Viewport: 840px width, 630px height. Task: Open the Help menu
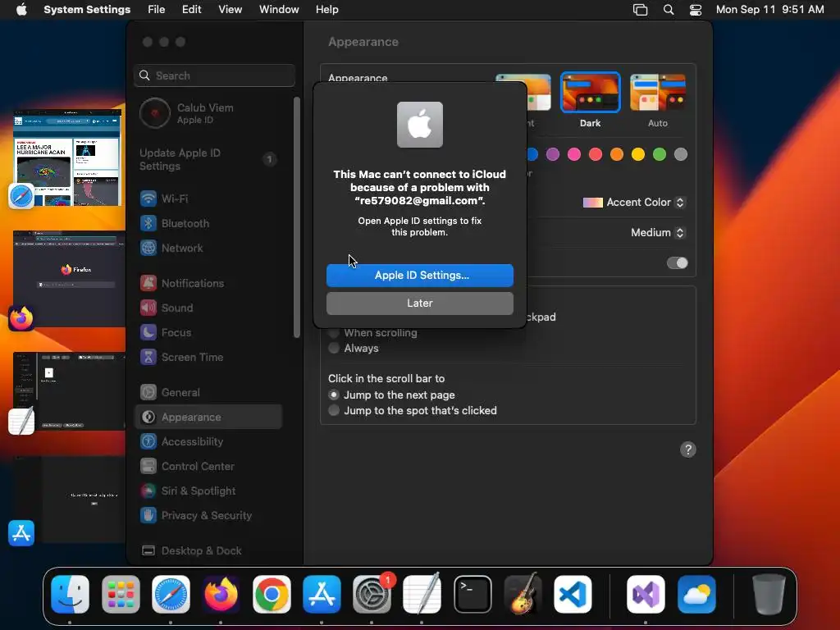click(x=326, y=10)
